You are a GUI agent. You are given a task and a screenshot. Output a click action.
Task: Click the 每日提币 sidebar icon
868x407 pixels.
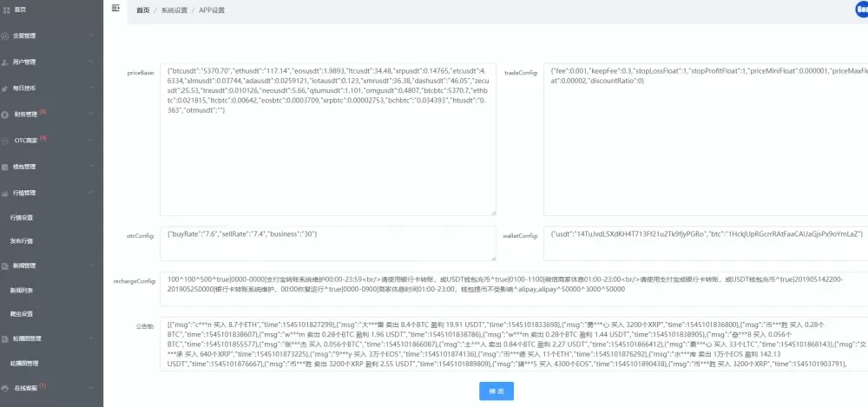[5, 88]
